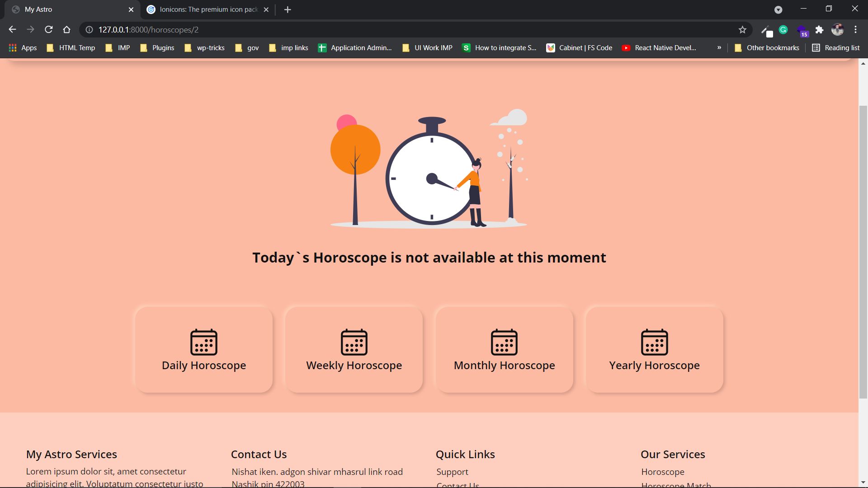Go to the browser home page

point(67,30)
